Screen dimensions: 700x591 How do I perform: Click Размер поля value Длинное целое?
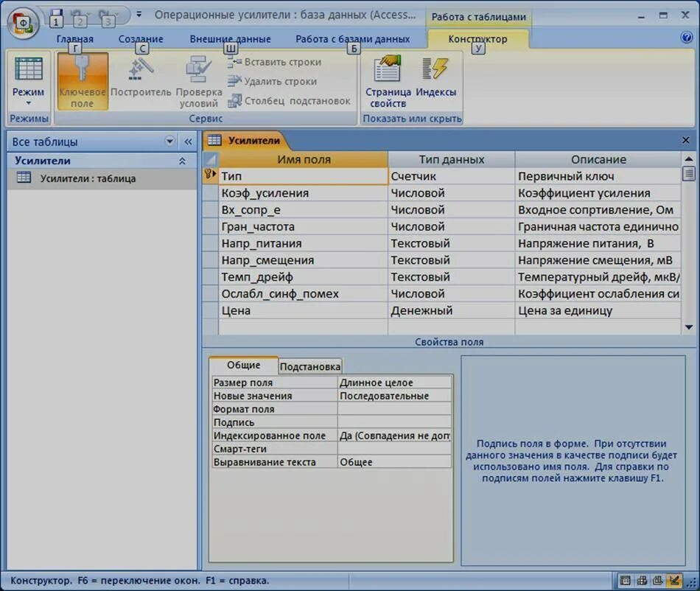pos(394,382)
